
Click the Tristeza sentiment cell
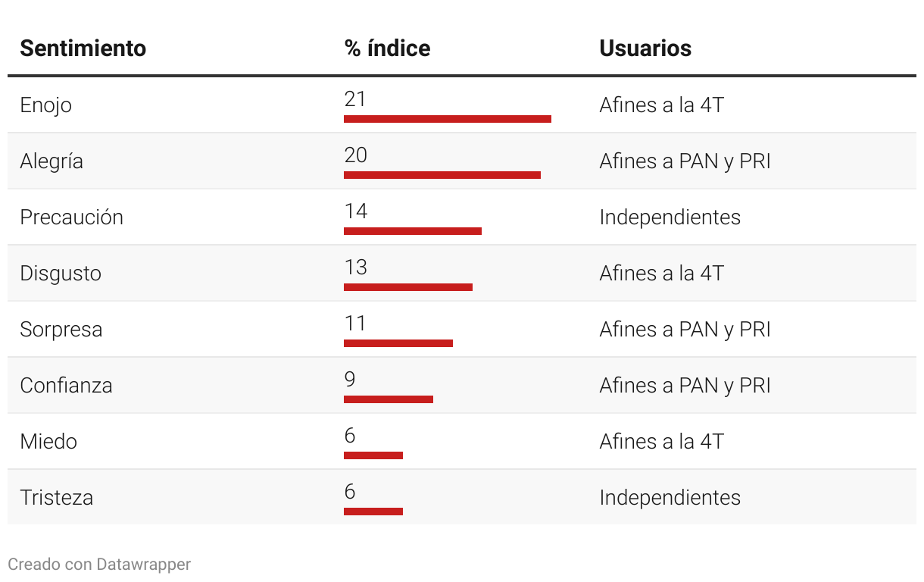coord(57,497)
